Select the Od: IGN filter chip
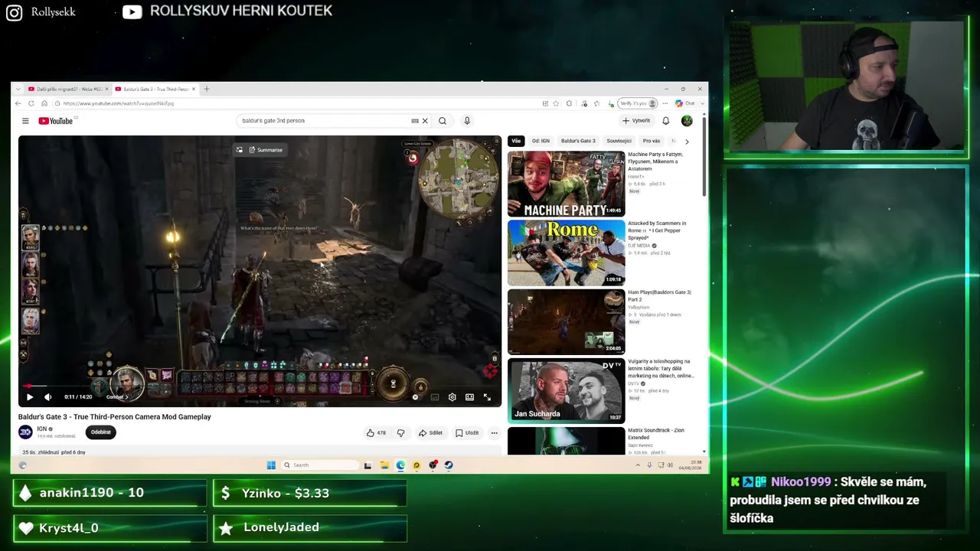 click(541, 141)
